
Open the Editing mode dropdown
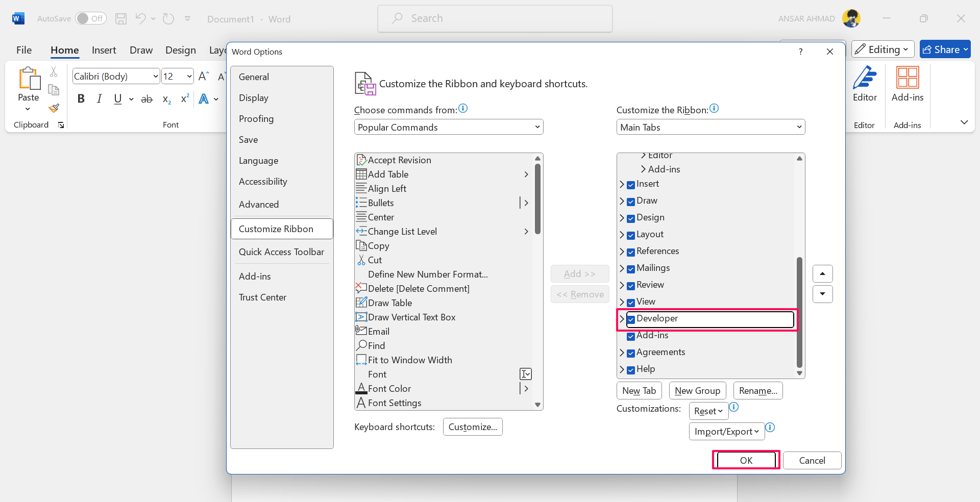[x=883, y=49]
